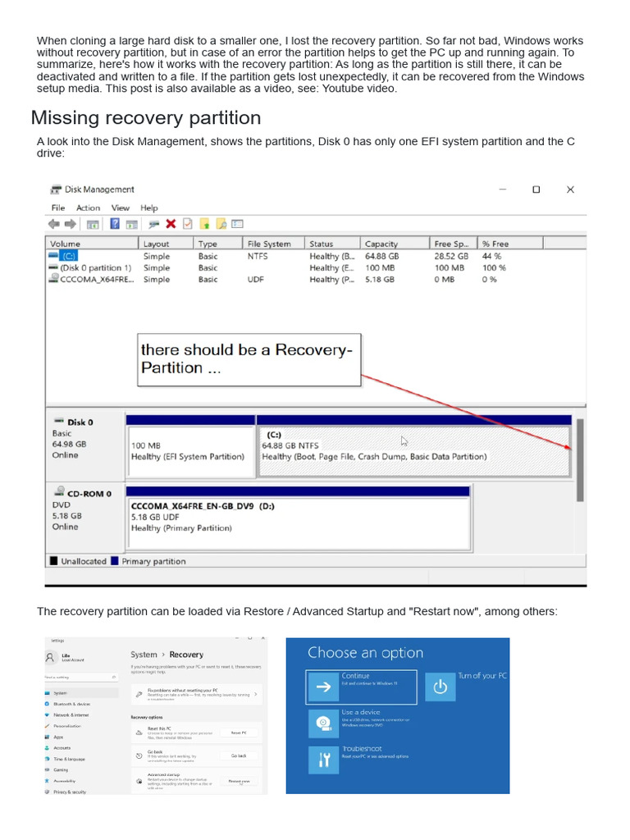Click the % Free column header

(x=510, y=244)
